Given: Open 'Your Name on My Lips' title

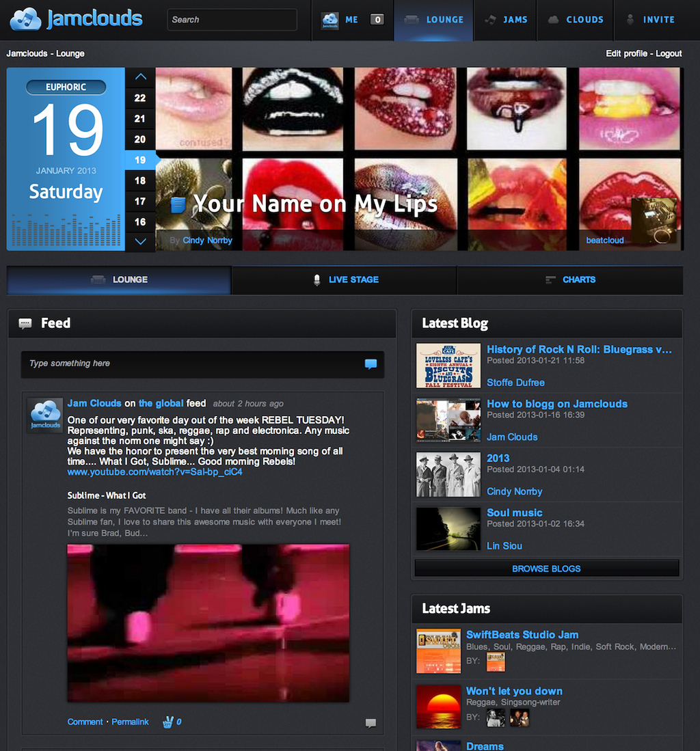Looking at the screenshot, I should (315, 204).
